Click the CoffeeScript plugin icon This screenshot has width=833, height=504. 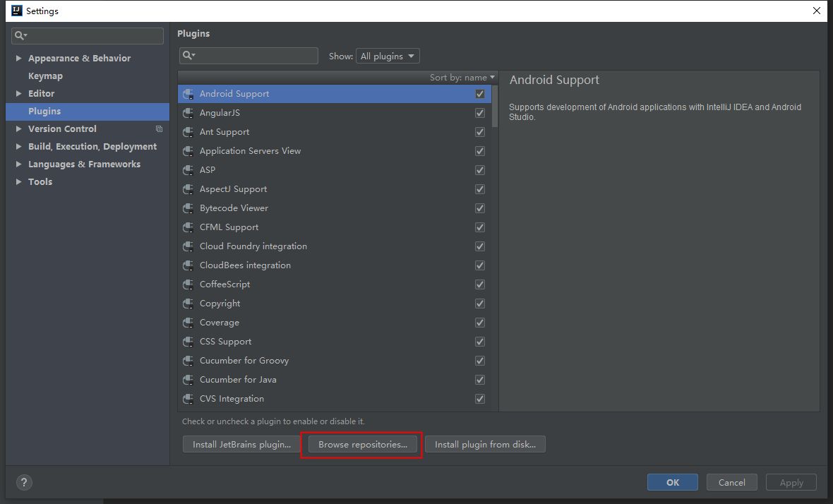tap(188, 284)
